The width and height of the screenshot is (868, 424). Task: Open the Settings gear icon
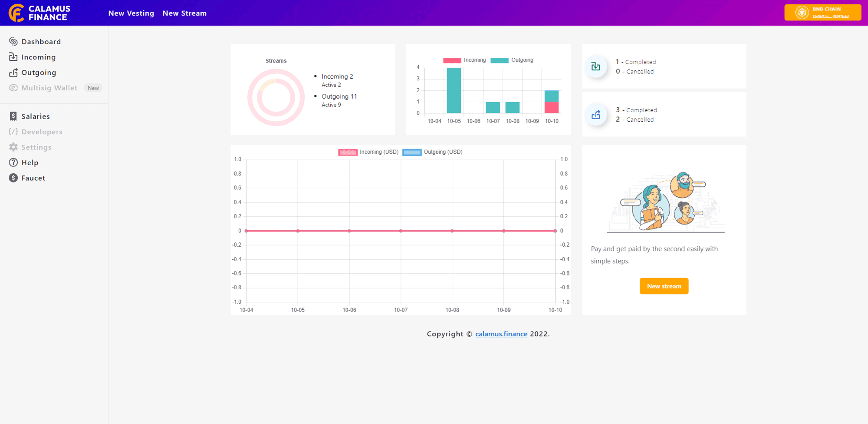click(x=13, y=147)
